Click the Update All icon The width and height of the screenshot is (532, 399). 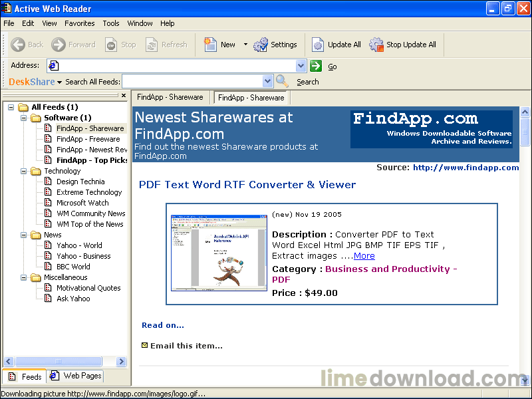point(318,45)
